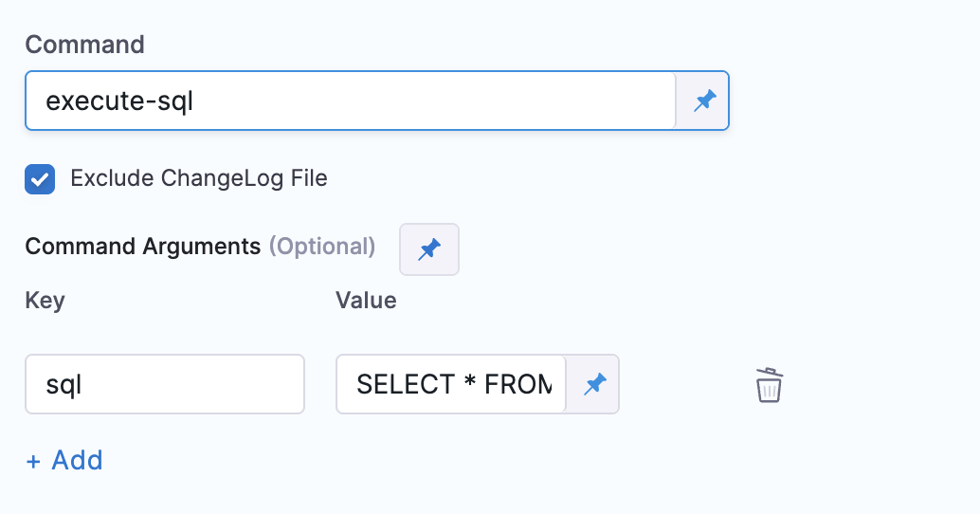Delete the sql argument with the trash icon
Image resolution: width=980 pixels, height=514 pixels.
click(769, 385)
